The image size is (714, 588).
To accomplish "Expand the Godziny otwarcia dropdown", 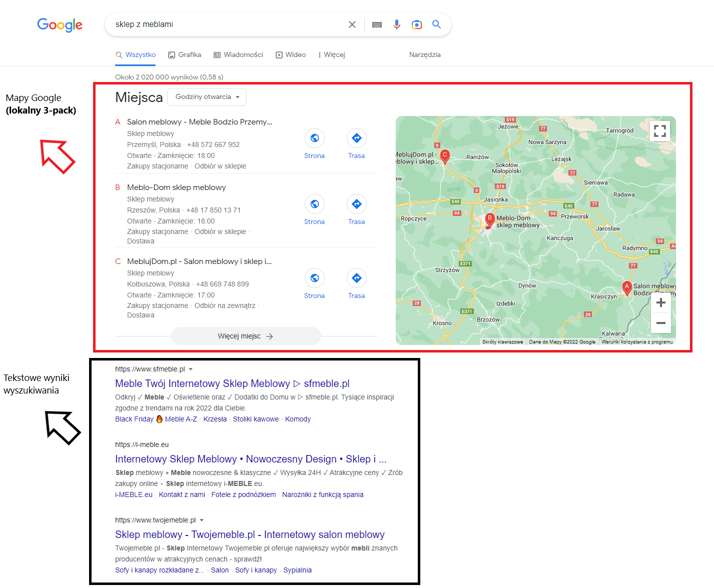I will 207,97.
